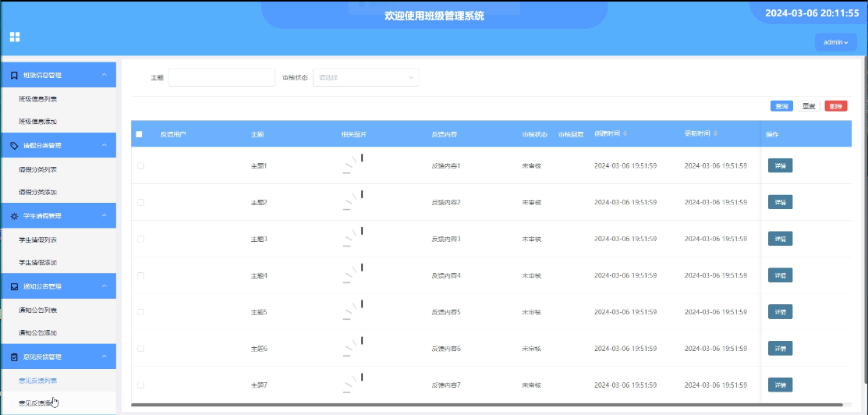Collapse 意见反馈管理 using its chevron
The image size is (868, 415).
pyautogui.click(x=104, y=356)
